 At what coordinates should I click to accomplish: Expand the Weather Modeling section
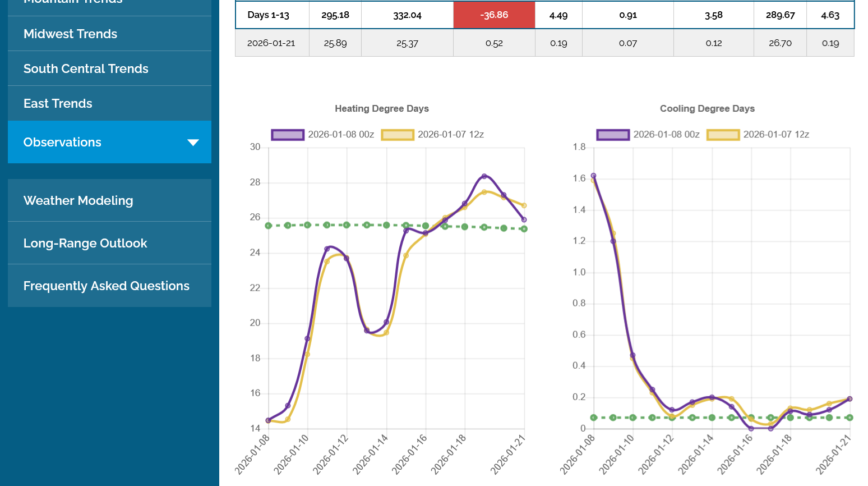click(x=78, y=201)
